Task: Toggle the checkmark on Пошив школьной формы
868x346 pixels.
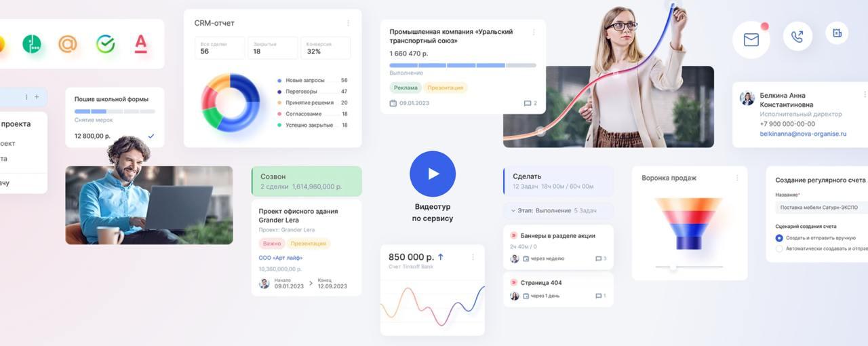Action: 151,136
